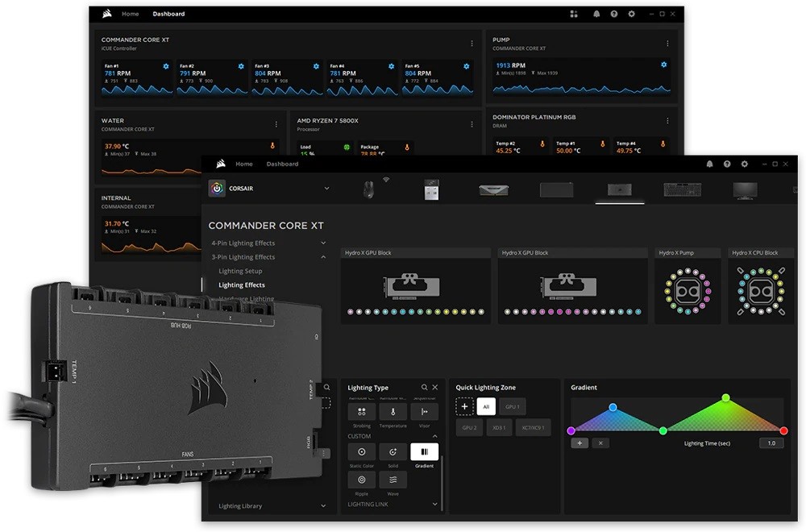Viewport: 806px width, 532px height.
Task: Go to Home tab in front window
Action: [x=244, y=164]
